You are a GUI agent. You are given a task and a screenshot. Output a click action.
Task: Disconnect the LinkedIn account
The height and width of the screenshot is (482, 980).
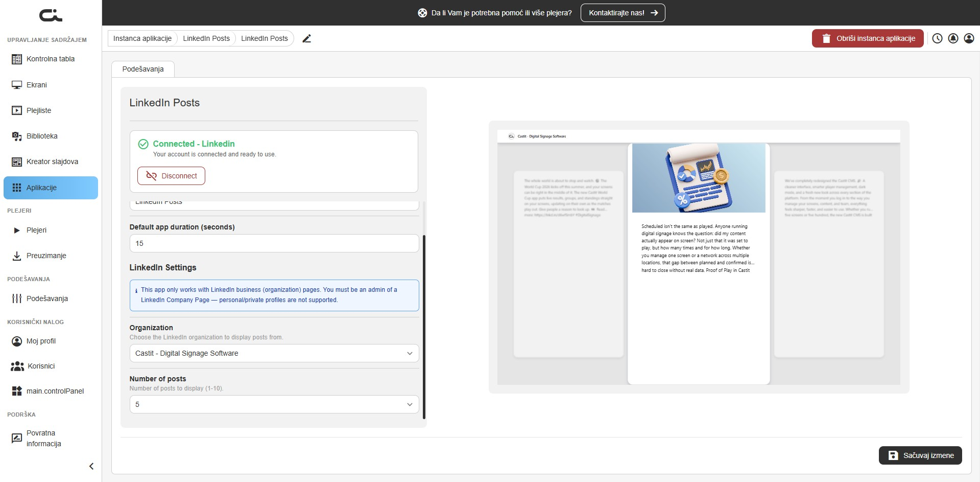point(171,176)
